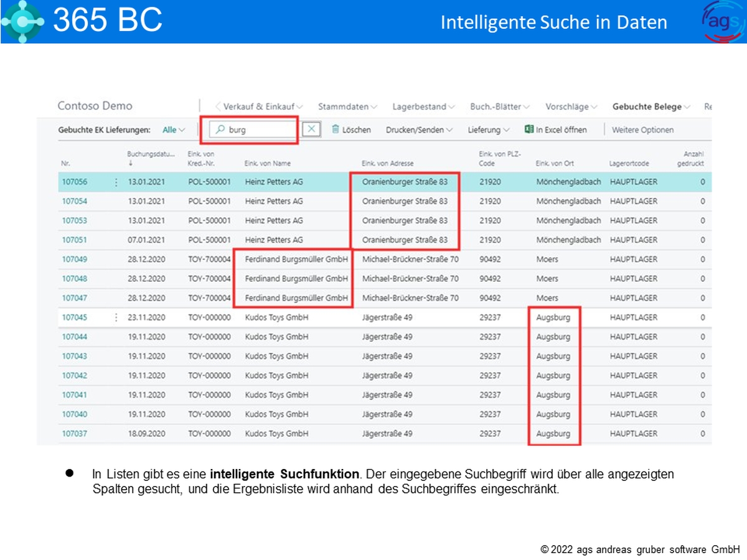Select 'HAUPTLAGER' in row 107043

click(633, 356)
